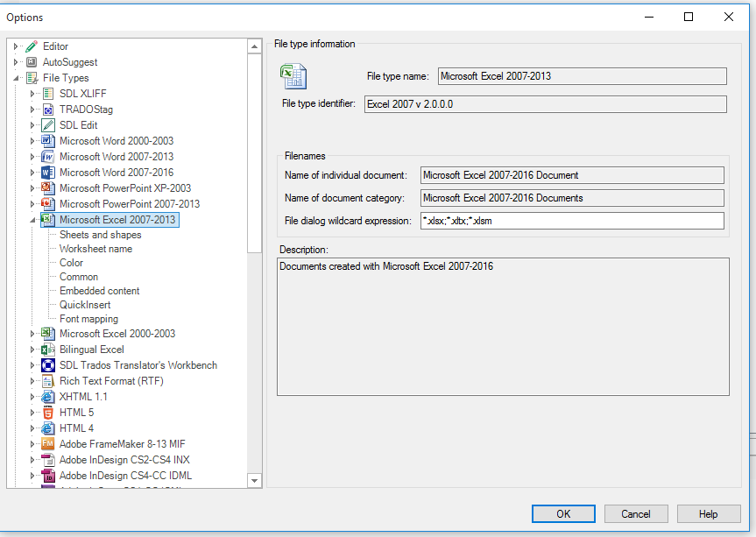Click the PowerPoint 2007-2013 icon
Image resolution: width=756 pixels, height=537 pixels.
(48, 204)
